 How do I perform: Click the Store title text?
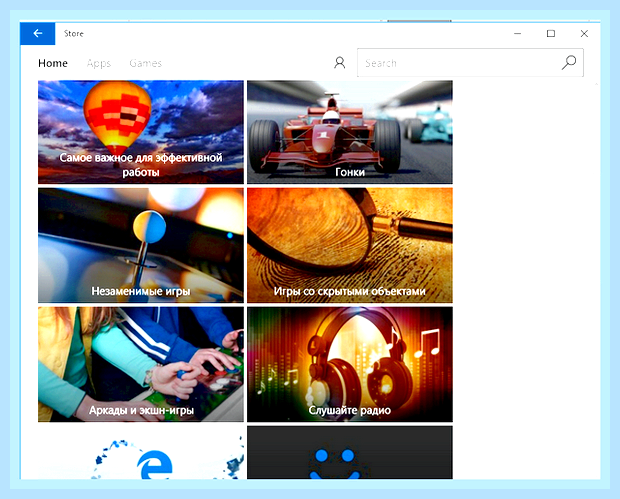(74, 34)
